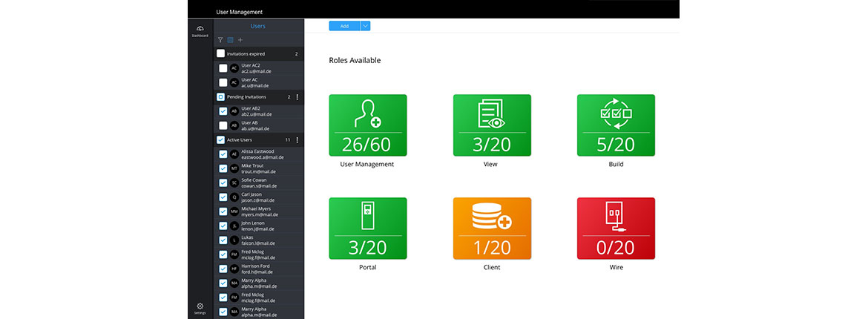Image resolution: width=868 pixels, height=319 pixels.
Task: Open the Pending Invitations three-dot menu
Action: 297,97
